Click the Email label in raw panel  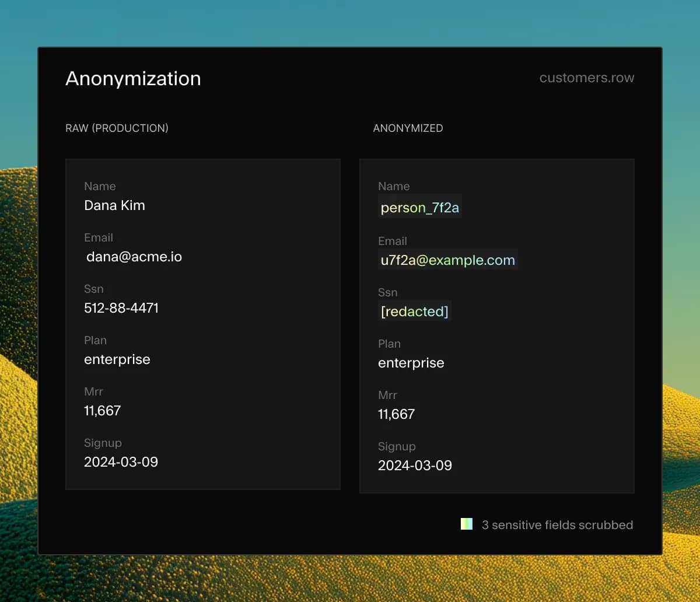99,237
